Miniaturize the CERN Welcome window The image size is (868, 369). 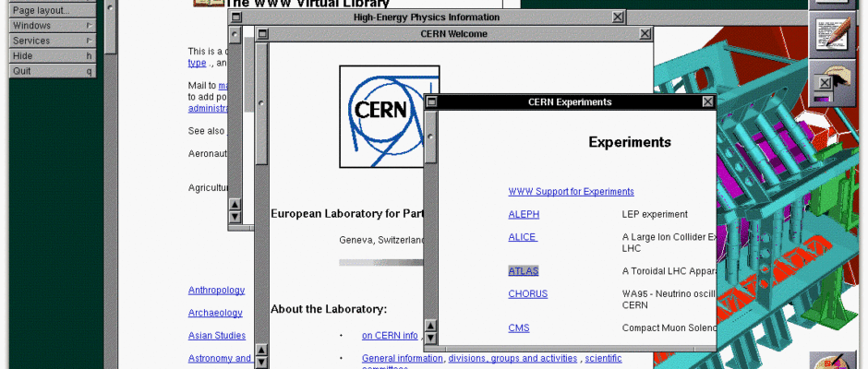point(263,34)
